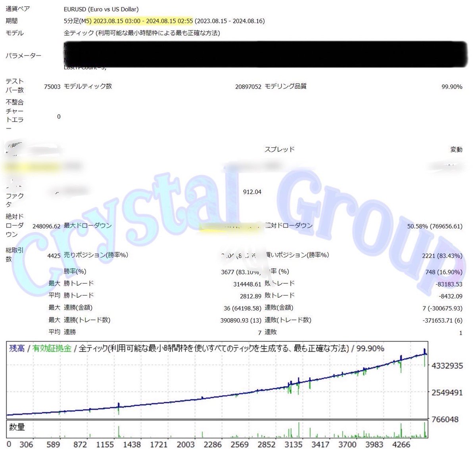
Task: Select the long positions value '2221 (83.43%)'
Action: (x=442, y=256)
